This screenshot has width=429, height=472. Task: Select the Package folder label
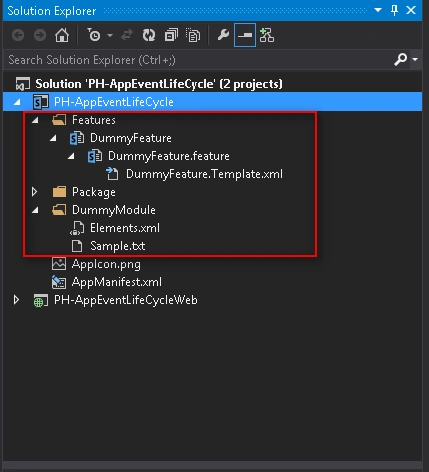click(x=94, y=192)
